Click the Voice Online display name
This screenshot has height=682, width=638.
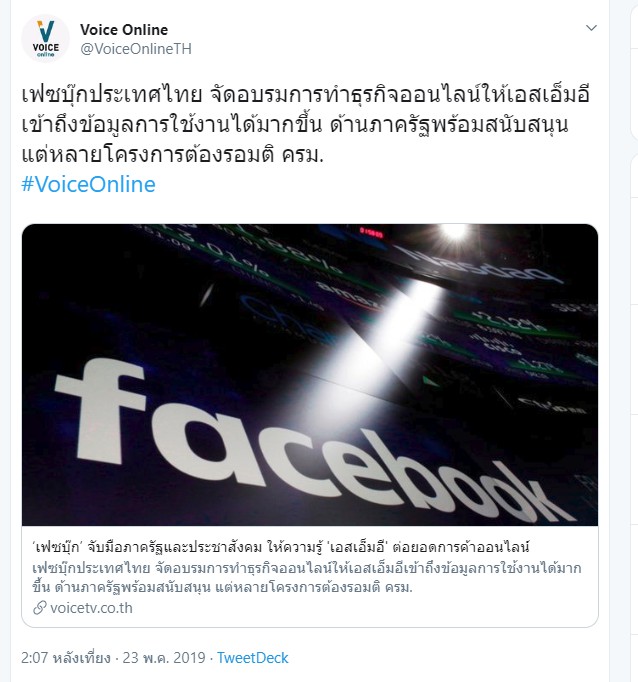(x=124, y=30)
